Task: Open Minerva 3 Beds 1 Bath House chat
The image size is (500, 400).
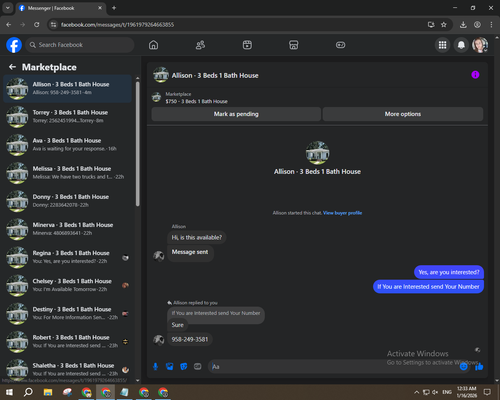Action: click(x=68, y=229)
